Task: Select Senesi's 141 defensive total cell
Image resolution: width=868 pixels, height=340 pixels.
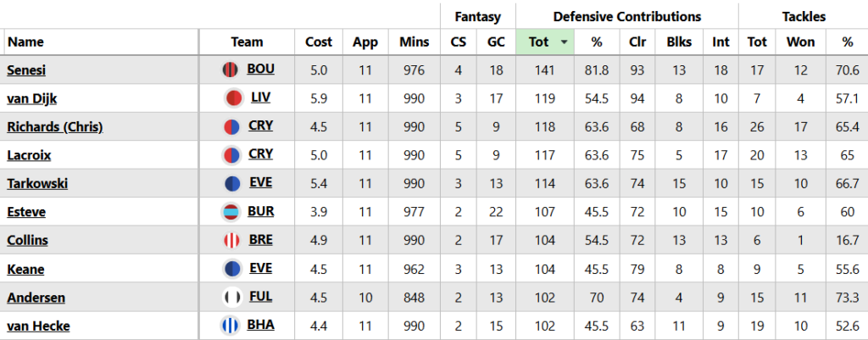Action: point(544,70)
